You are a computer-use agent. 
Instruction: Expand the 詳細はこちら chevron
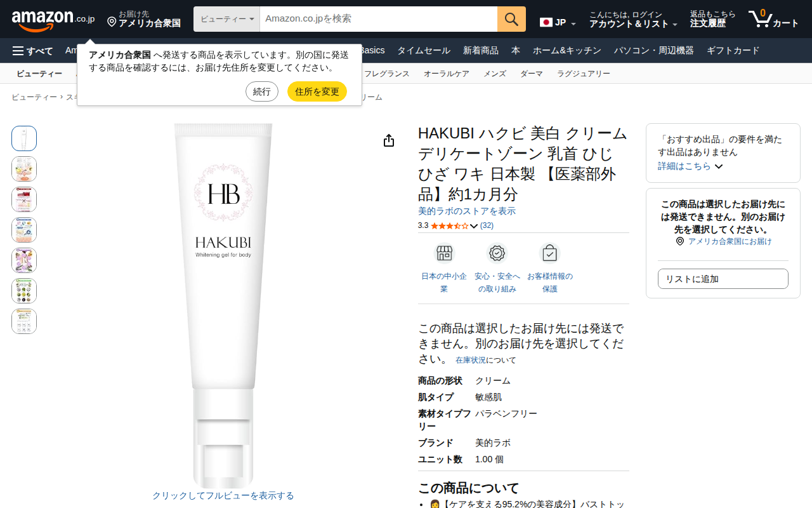(x=719, y=166)
